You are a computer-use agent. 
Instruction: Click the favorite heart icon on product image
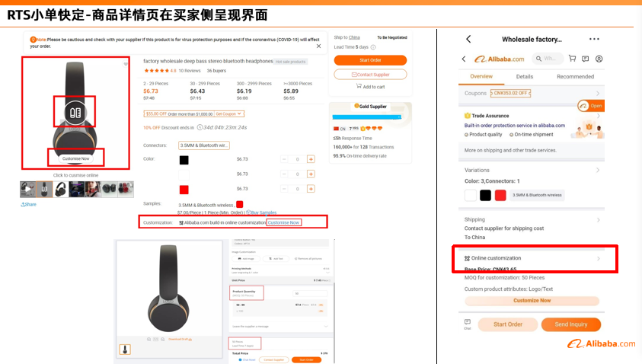(x=126, y=65)
